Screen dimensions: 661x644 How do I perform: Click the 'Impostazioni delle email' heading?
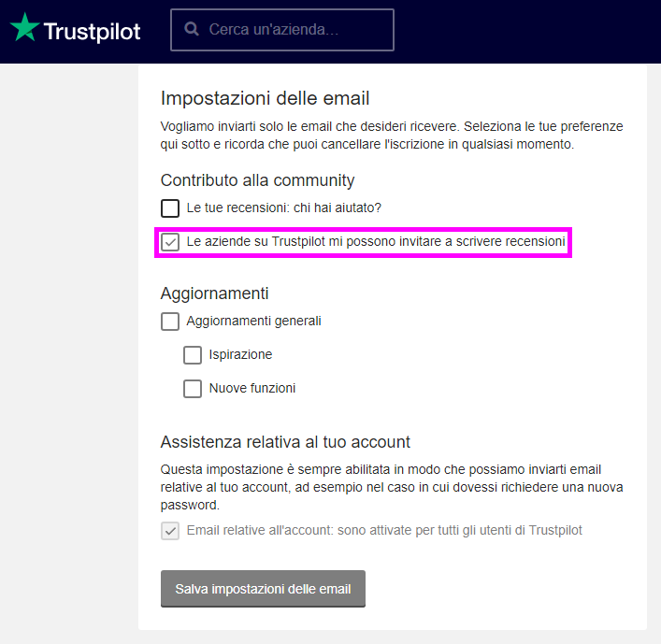(x=265, y=98)
